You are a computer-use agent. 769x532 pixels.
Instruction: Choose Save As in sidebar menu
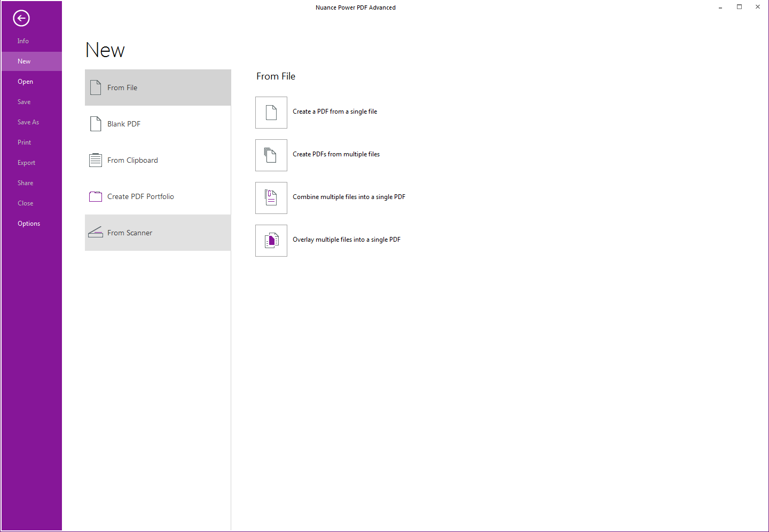(28, 122)
